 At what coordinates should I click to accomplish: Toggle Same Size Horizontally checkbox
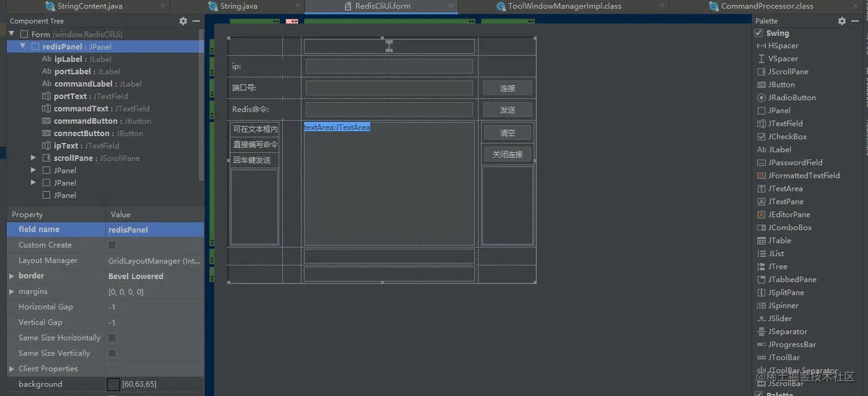click(112, 338)
